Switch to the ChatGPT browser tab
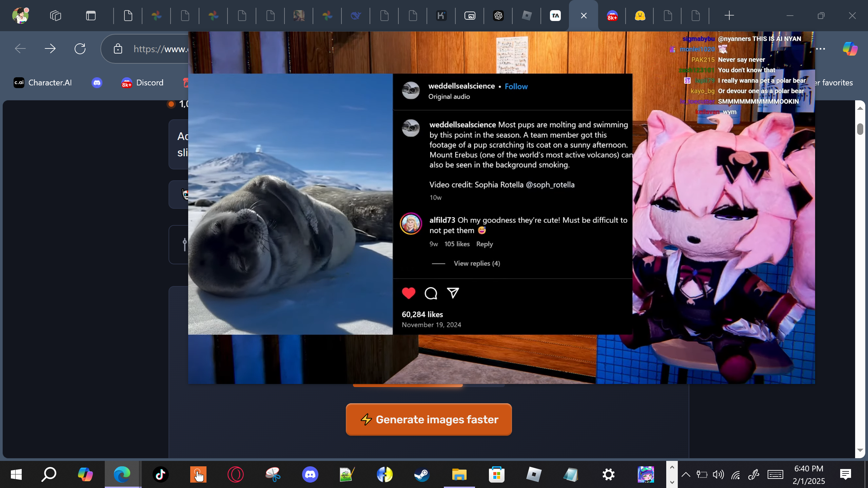Image resolution: width=868 pixels, height=488 pixels. tap(498, 16)
